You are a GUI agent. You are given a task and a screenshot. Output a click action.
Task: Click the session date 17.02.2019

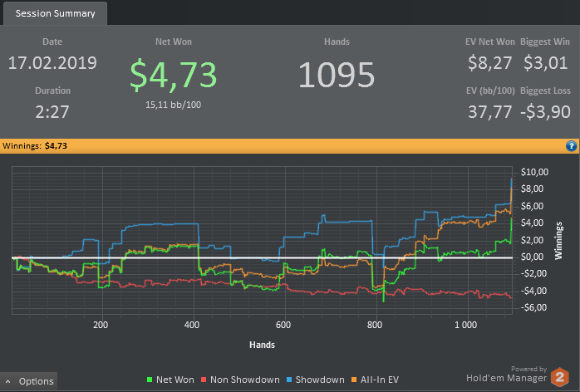pos(52,63)
